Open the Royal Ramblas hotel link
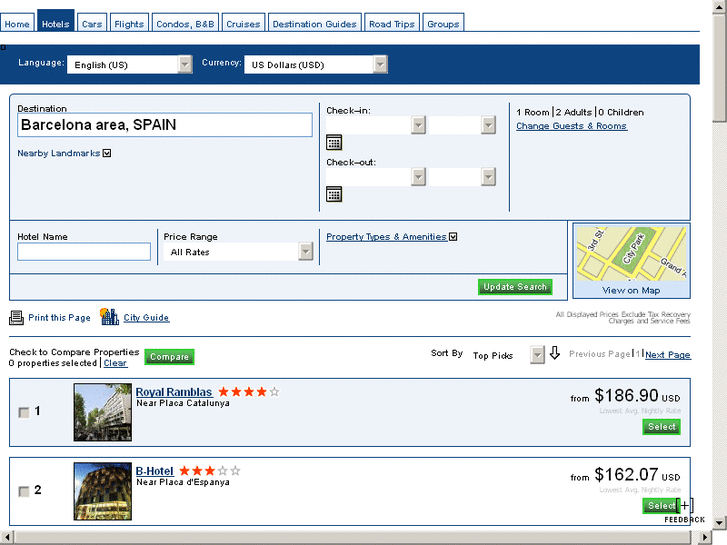The width and height of the screenshot is (727, 545). tap(174, 392)
